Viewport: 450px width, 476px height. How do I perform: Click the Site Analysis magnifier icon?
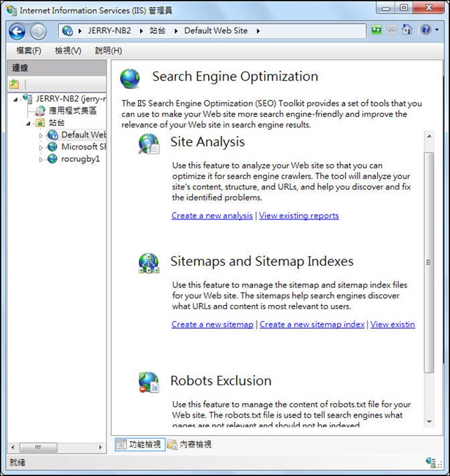point(149,144)
